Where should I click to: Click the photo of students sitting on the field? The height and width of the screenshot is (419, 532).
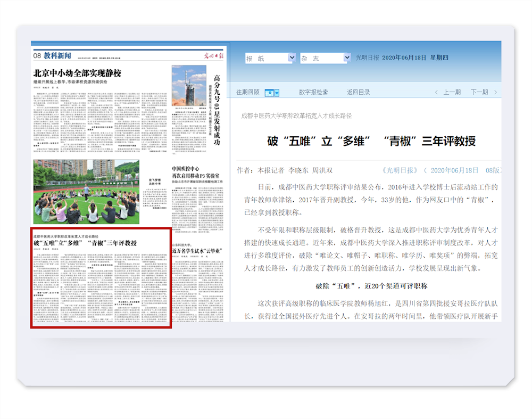coord(86,192)
